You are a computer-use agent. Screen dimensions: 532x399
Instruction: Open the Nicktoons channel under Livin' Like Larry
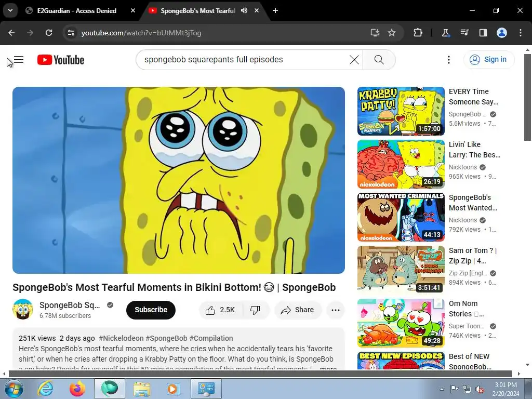click(463, 167)
